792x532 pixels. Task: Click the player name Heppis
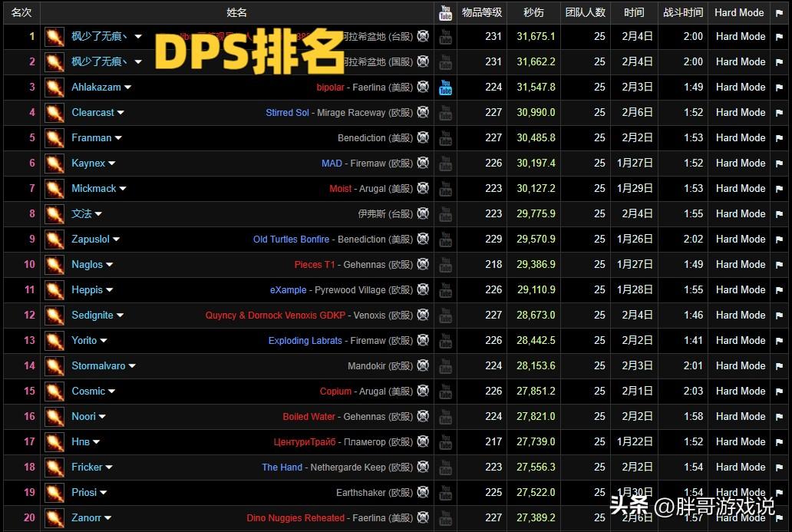[87, 290]
